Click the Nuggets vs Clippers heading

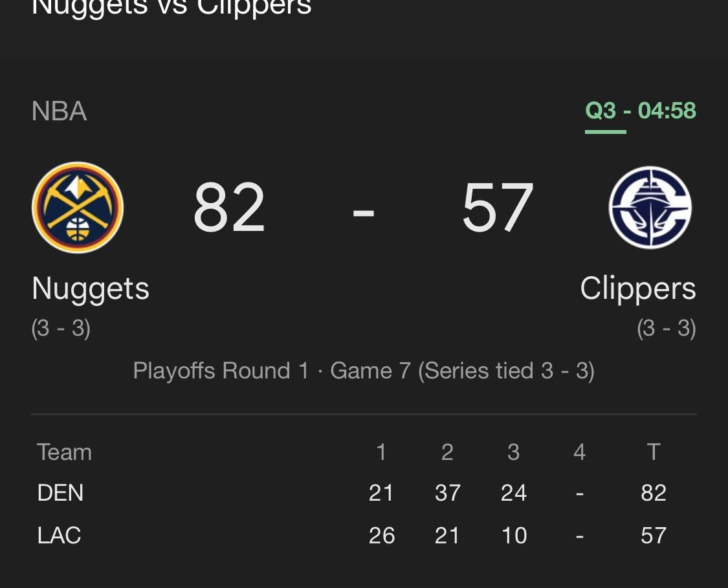coord(171,7)
